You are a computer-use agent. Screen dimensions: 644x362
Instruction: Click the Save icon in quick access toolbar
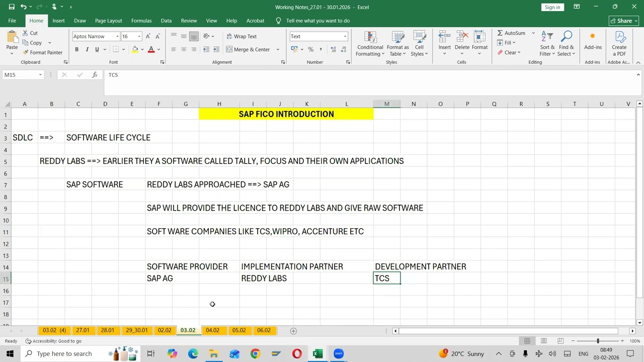(x=11, y=7)
